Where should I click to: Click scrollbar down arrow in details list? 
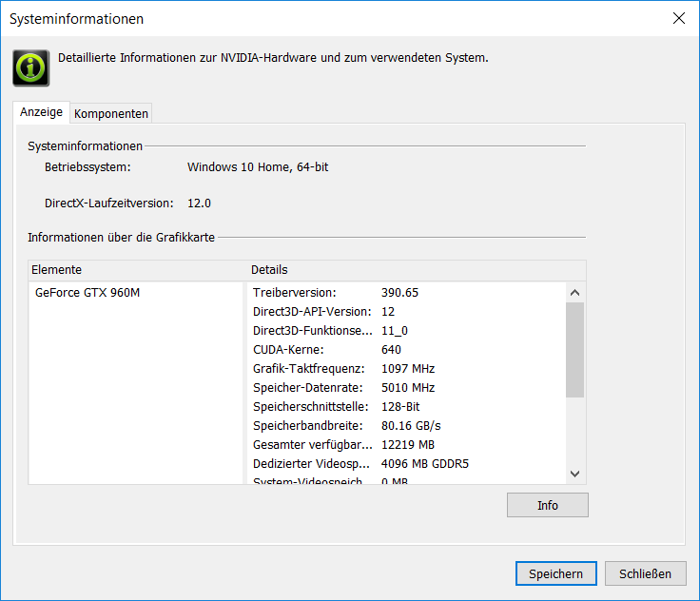coord(575,474)
